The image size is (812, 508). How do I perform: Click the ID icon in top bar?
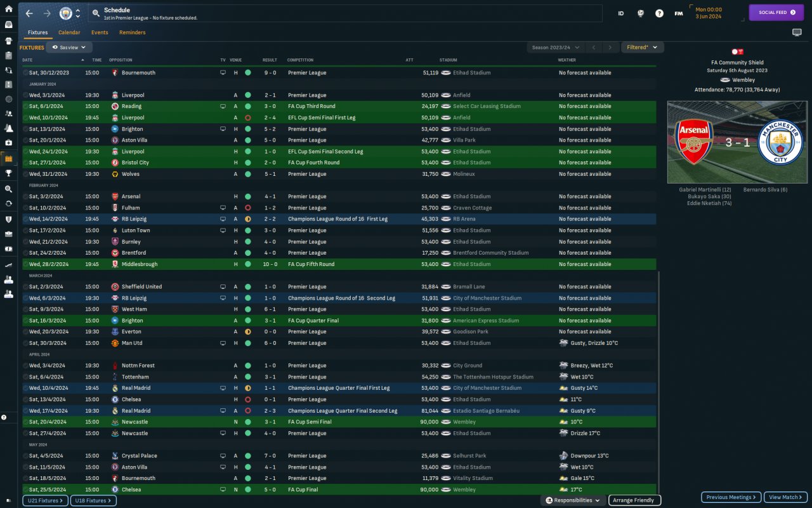pos(621,13)
